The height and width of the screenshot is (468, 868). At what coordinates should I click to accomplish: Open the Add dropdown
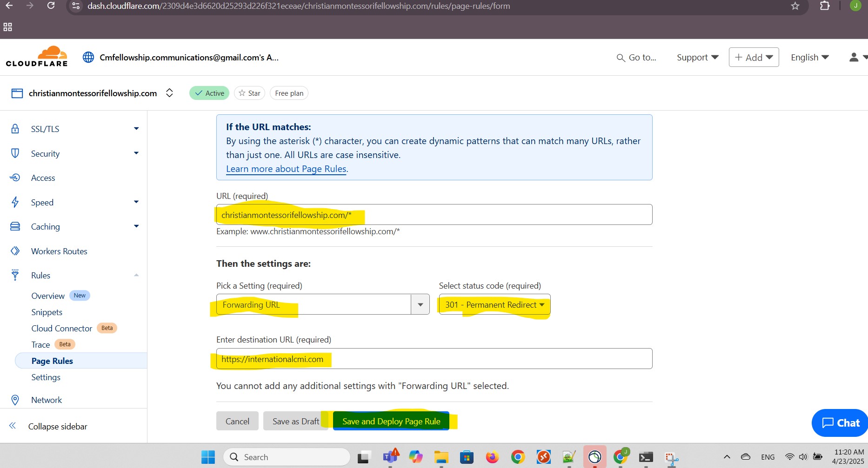[x=754, y=57]
